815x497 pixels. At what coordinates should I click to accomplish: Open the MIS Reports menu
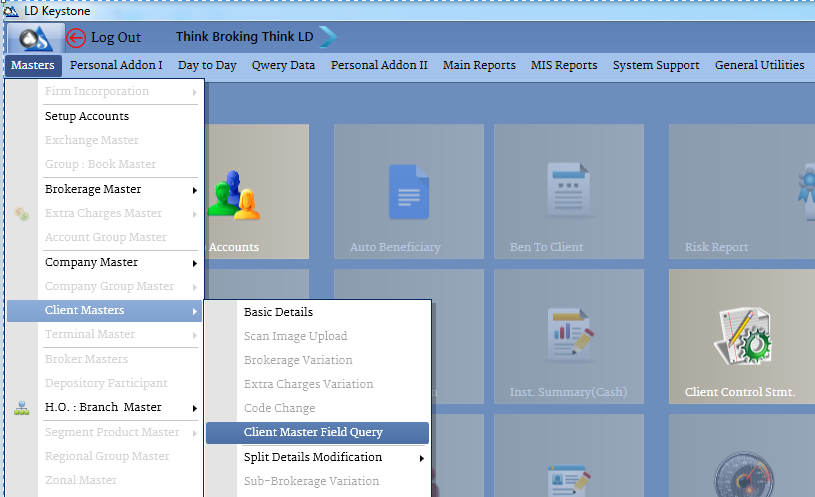[x=563, y=66]
